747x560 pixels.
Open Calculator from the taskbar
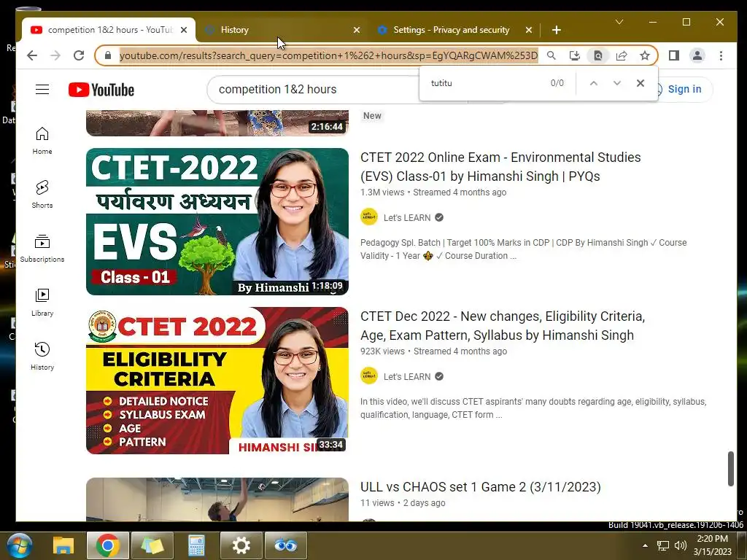pos(196,545)
